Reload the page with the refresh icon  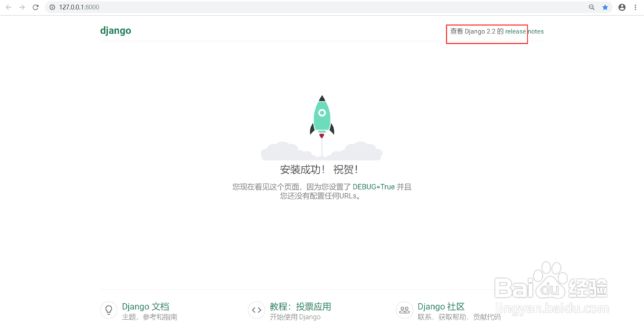point(35,7)
